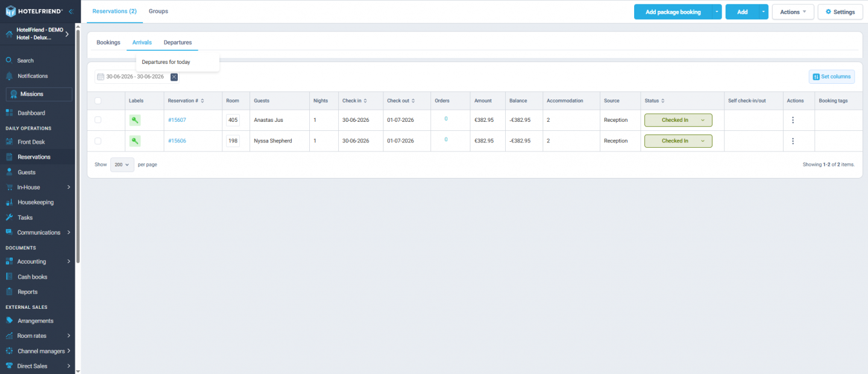
Task: Change per page count of 200
Action: [122, 165]
